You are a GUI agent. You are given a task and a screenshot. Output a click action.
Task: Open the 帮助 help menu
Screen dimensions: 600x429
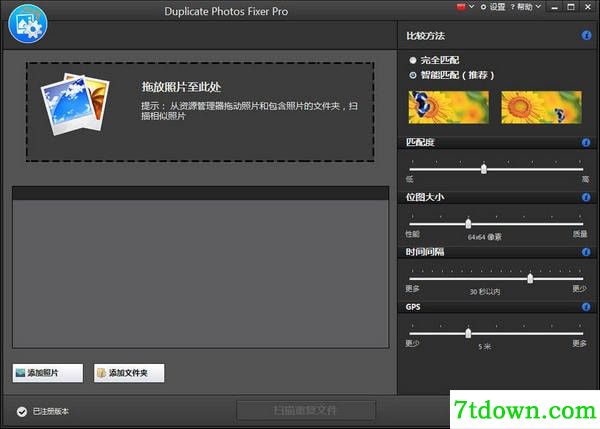(x=526, y=7)
